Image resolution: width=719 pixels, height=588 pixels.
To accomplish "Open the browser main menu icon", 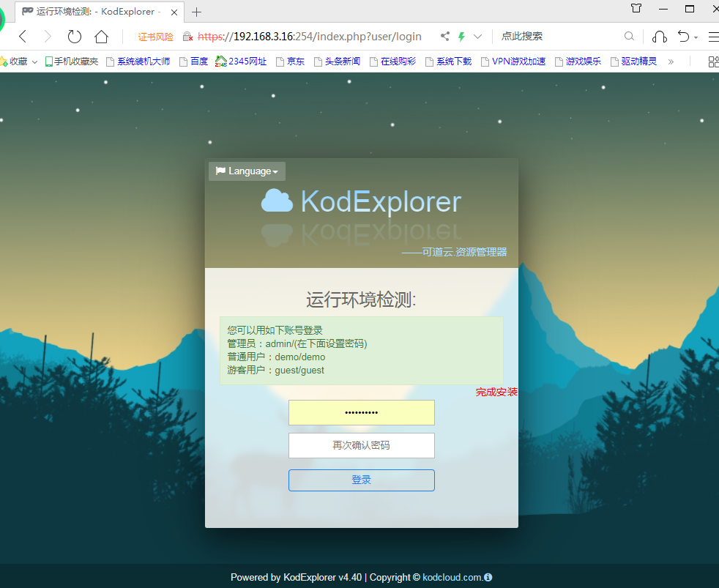I will pos(713,36).
